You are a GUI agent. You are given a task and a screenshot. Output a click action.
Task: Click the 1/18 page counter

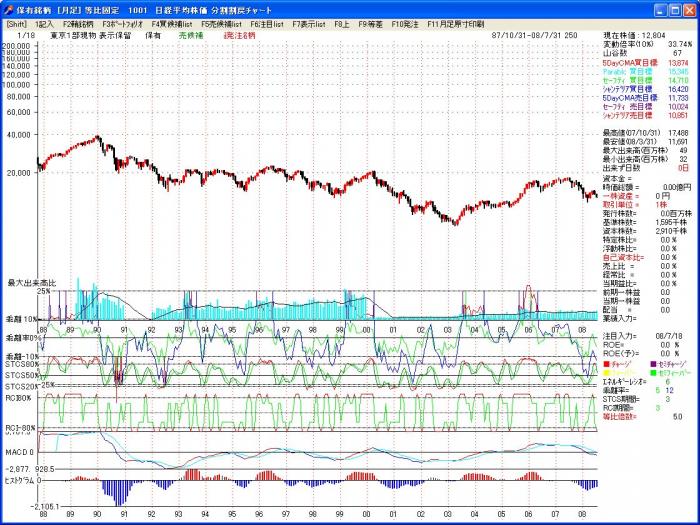tap(24, 36)
